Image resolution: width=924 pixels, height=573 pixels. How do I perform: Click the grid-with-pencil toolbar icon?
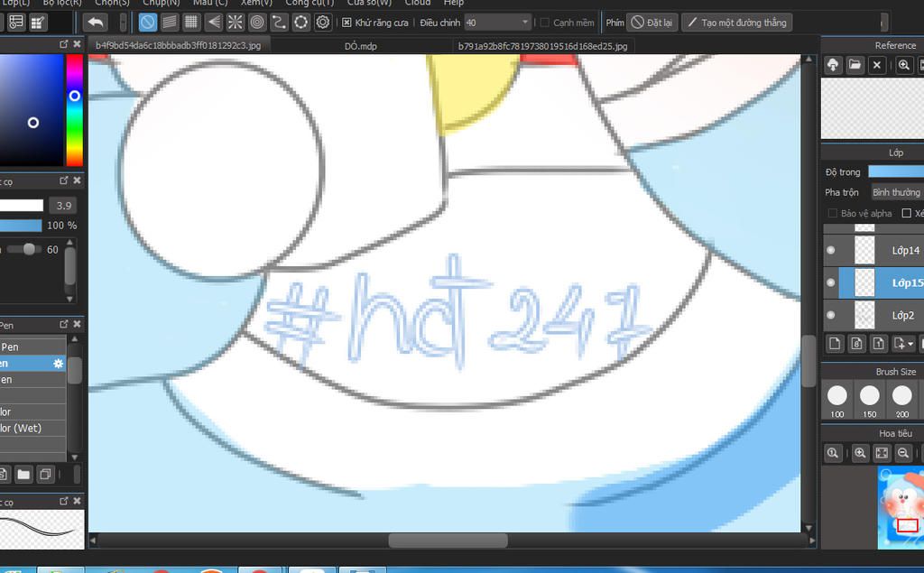click(38, 23)
